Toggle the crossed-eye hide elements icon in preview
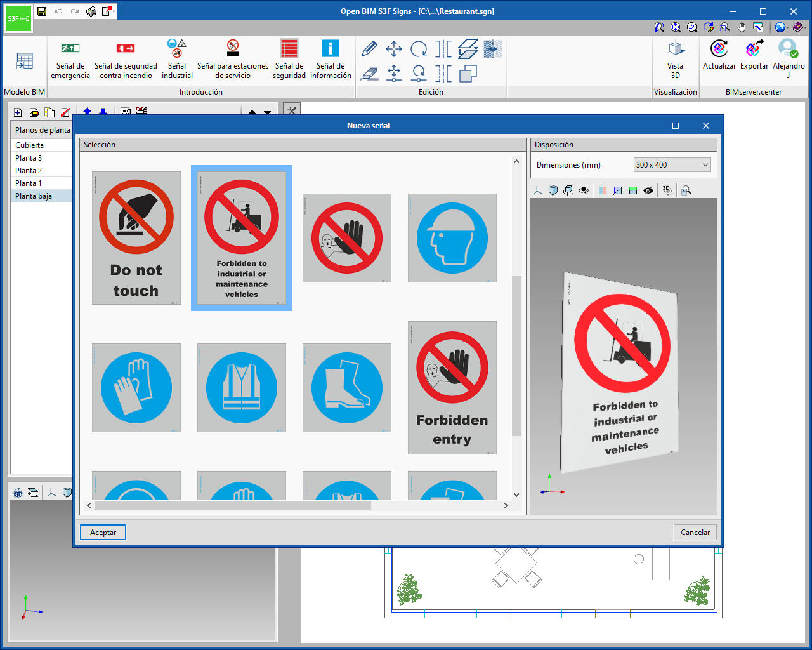 point(648,190)
